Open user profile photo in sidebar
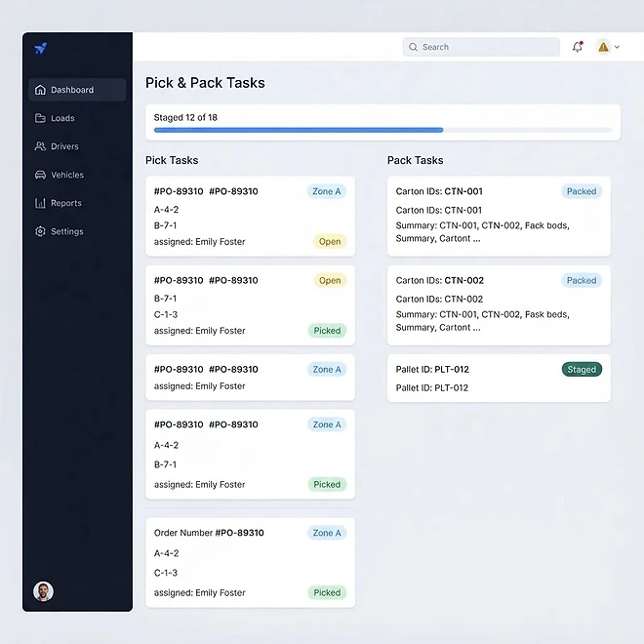644x644 pixels. click(x=43, y=591)
